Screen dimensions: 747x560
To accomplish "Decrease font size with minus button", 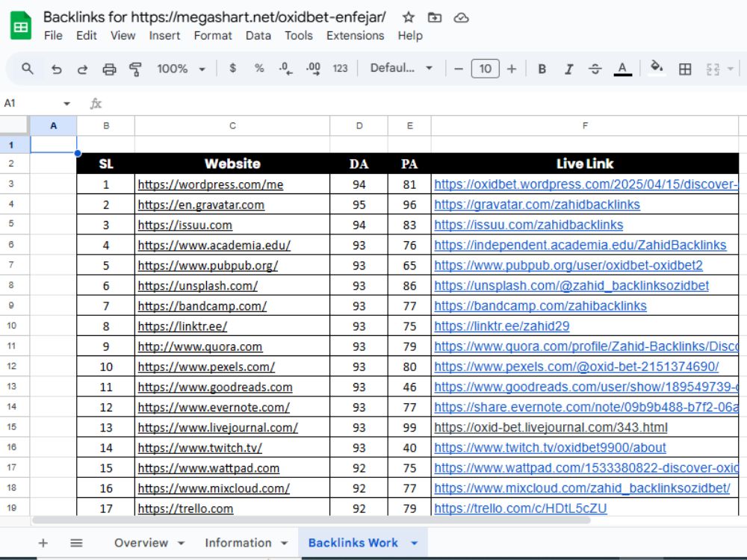I will [459, 69].
